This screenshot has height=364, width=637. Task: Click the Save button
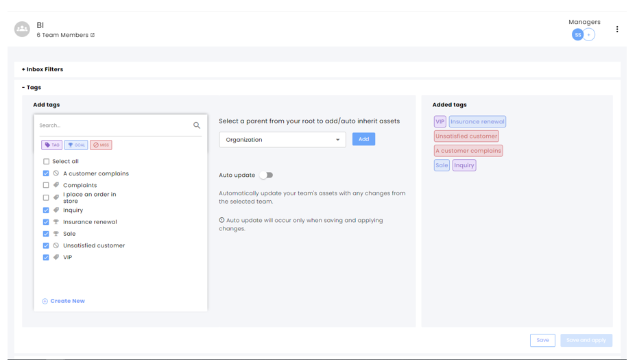[542, 340]
